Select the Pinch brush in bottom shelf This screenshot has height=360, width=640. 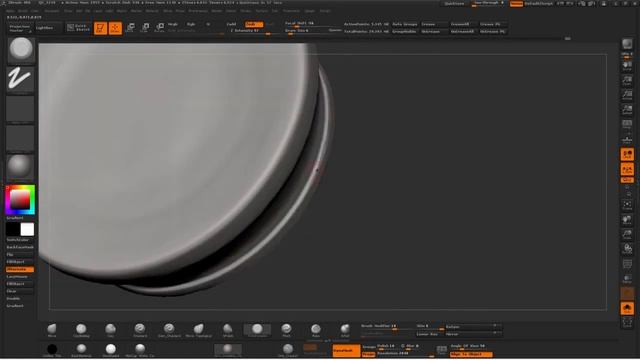[287, 331]
